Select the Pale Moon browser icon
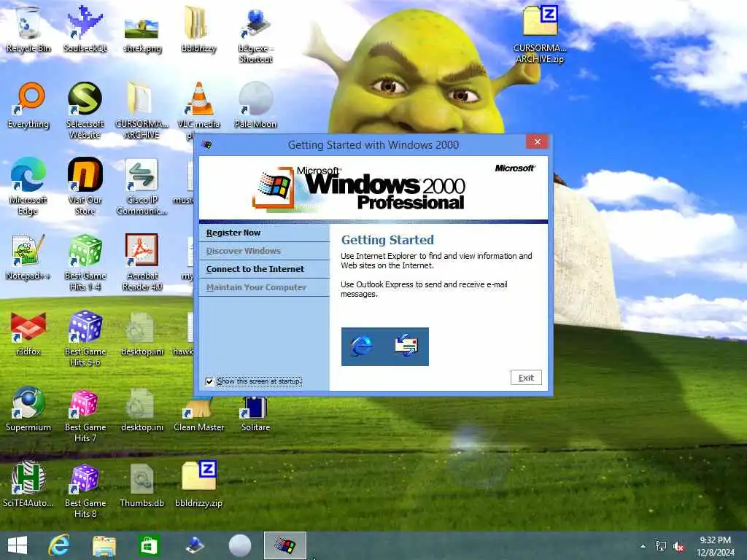Screen dimensions: 747x560 (x=256, y=106)
